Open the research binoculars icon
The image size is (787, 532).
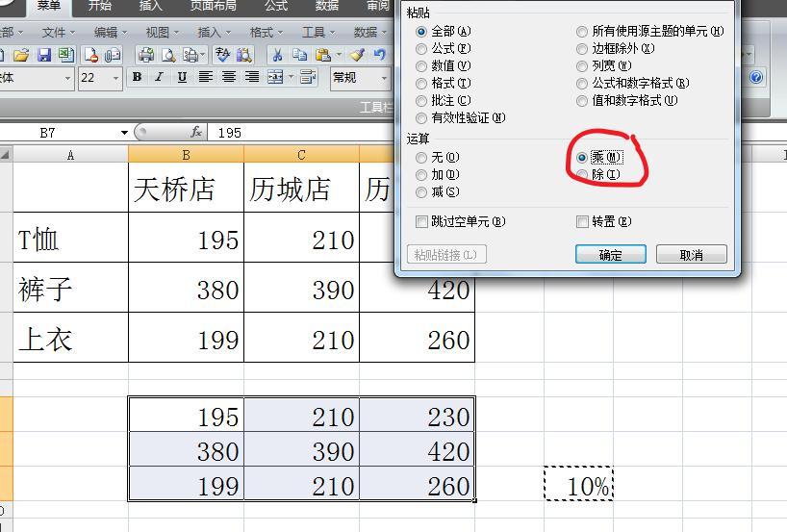pos(244,55)
